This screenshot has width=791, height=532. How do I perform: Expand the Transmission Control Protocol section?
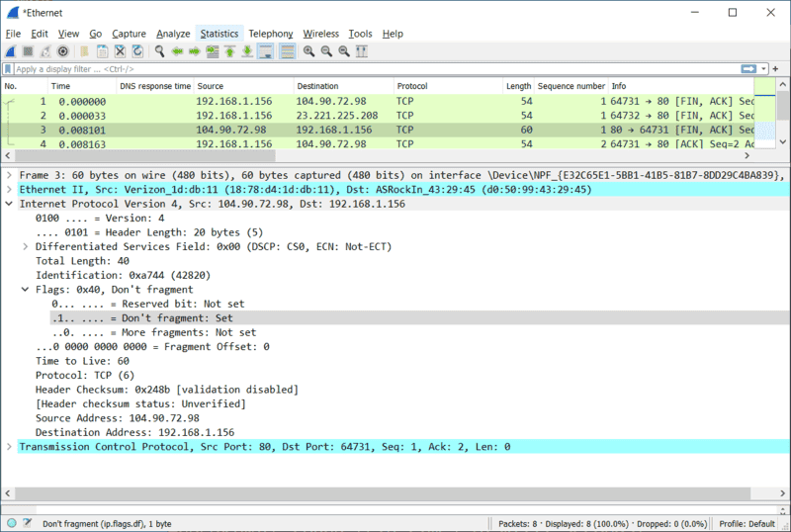pos(10,447)
